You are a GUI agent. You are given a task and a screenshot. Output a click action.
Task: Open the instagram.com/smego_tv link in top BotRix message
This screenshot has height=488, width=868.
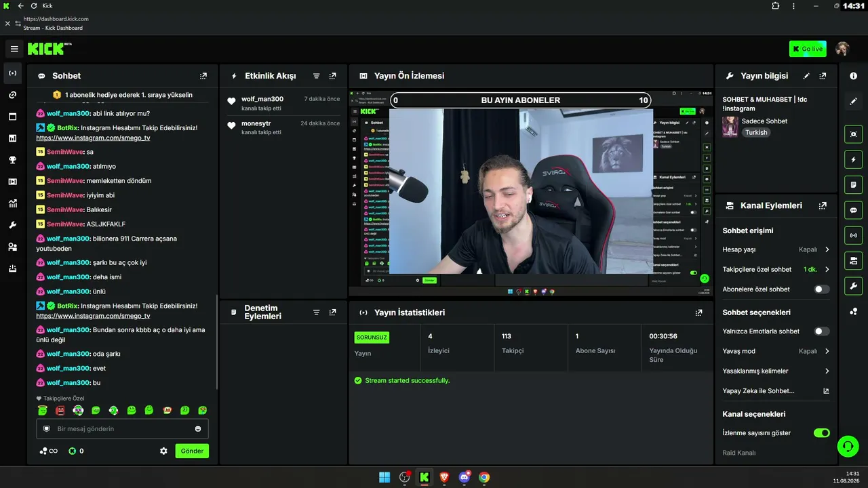93,138
